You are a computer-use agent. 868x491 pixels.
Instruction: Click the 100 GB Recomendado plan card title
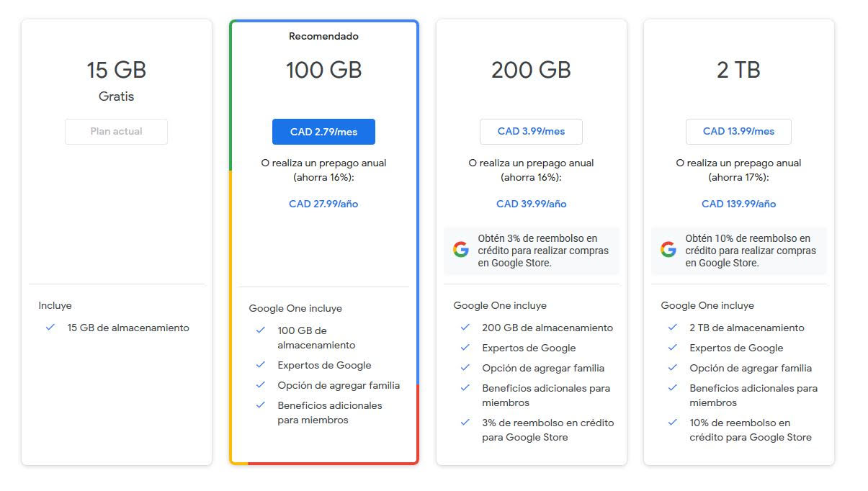tap(323, 70)
